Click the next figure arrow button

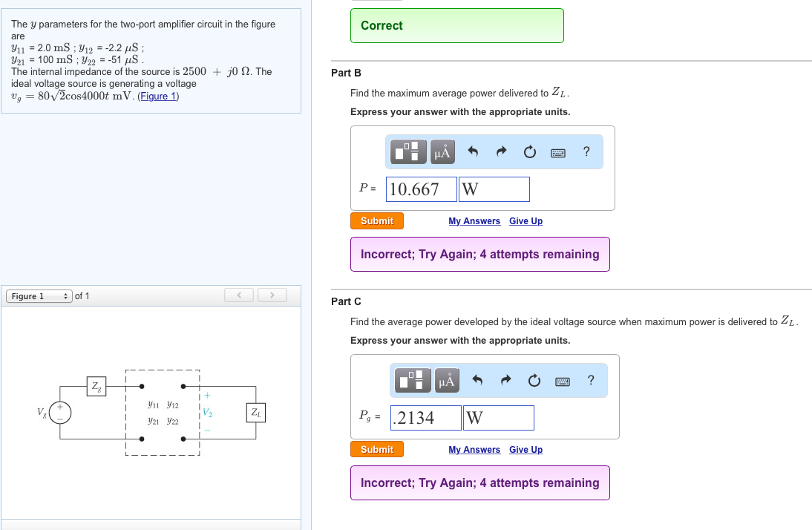click(272, 296)
